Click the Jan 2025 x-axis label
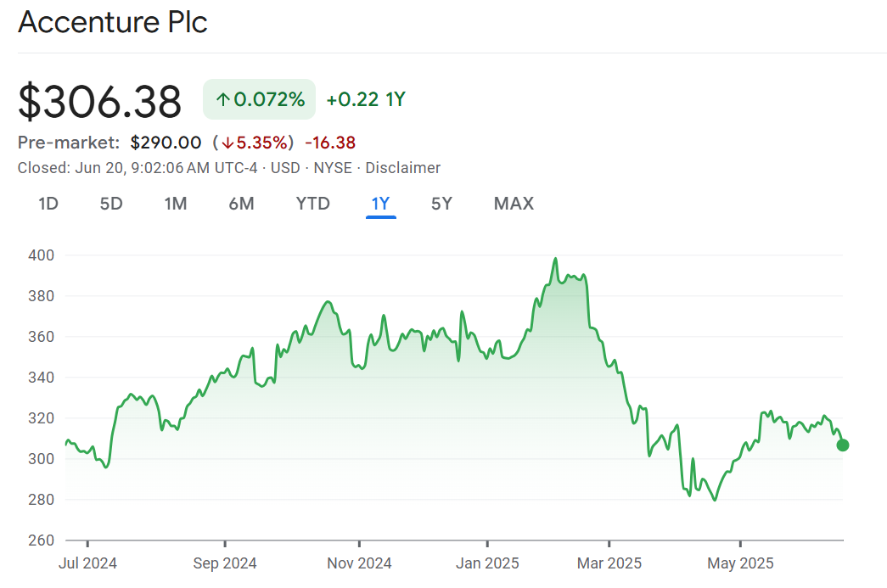 tap(488, 563)
